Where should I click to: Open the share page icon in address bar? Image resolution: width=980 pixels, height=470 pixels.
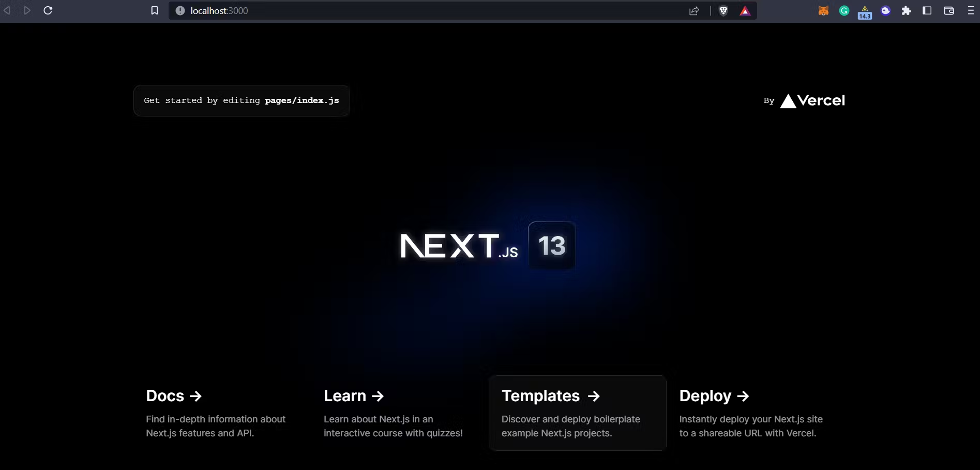tap(694, 11)
